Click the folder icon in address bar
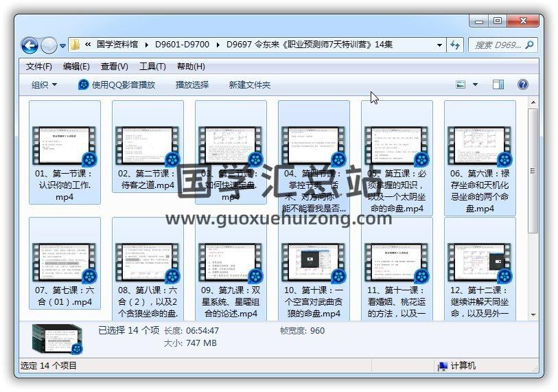Screen dimensions: 558x392 coord(75,45)
